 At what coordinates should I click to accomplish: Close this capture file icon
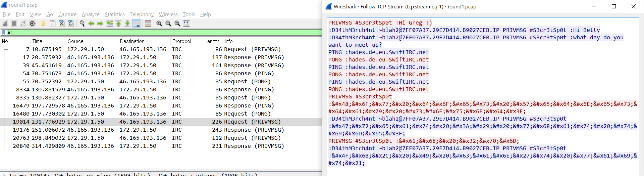[x=61, y=24]
